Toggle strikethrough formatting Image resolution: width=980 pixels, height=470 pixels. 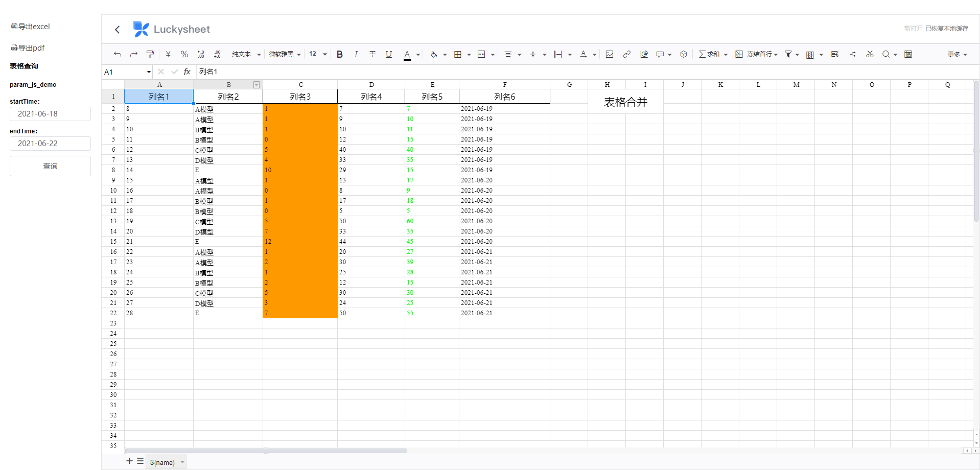(x=372, y=54)
